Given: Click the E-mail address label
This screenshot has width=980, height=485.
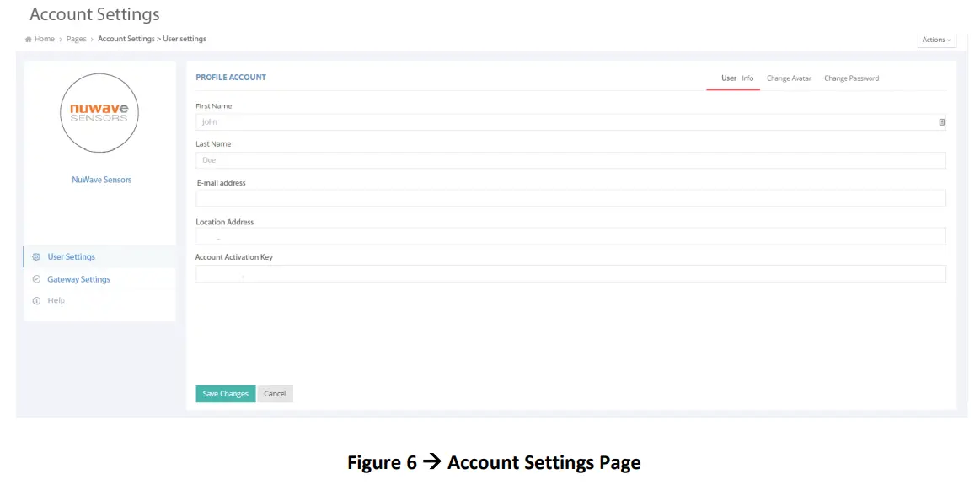Looking at the screenshot, I should 222,183.
